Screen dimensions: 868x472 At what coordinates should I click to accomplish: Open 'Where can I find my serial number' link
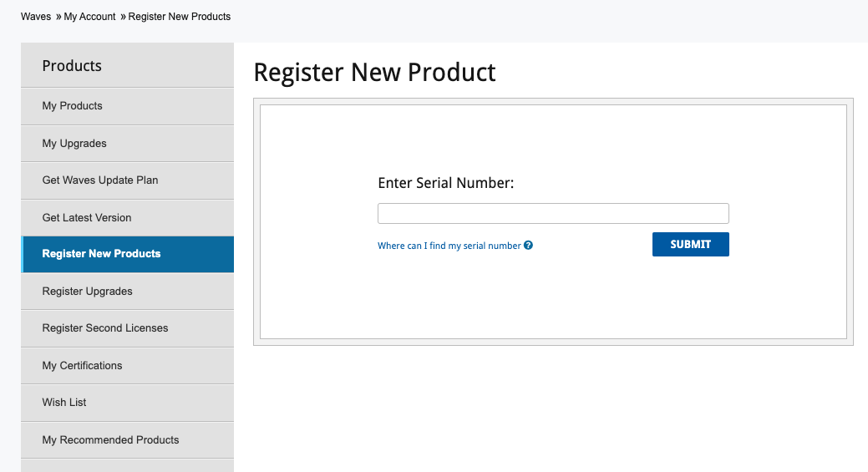(449, 246)
